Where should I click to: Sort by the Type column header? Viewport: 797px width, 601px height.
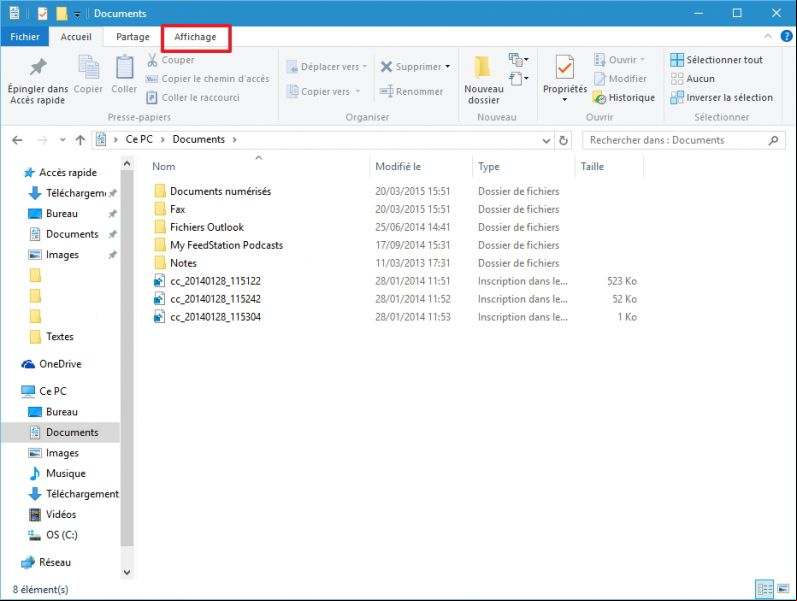coord(488,166)
